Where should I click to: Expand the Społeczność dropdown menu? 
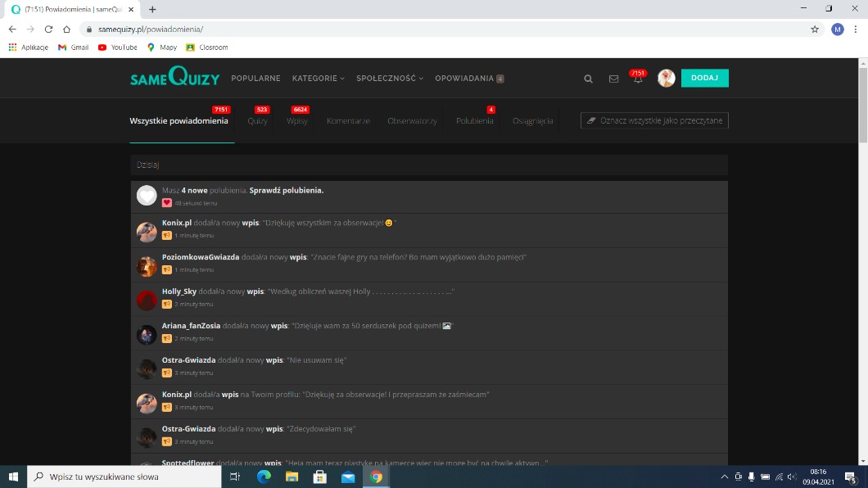[390, 79]
